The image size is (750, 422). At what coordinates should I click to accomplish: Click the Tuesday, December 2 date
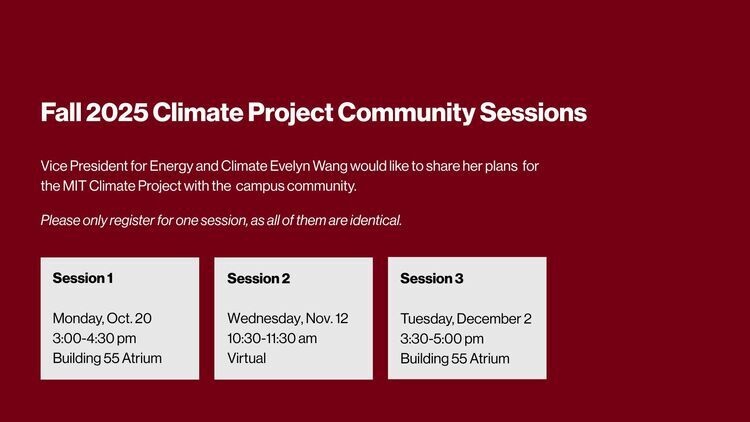(466, 319)
